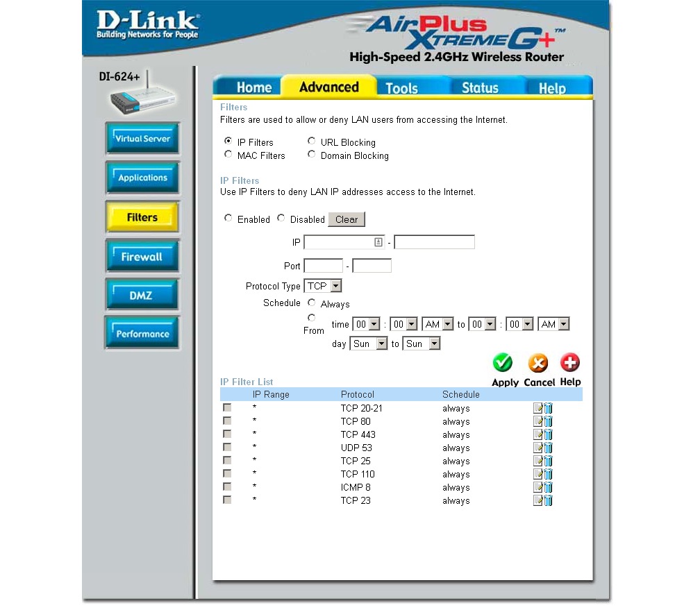Viewport: 700px width, 610px height.
Task: Open the DMZ page
Action: (x=142, y=295)
